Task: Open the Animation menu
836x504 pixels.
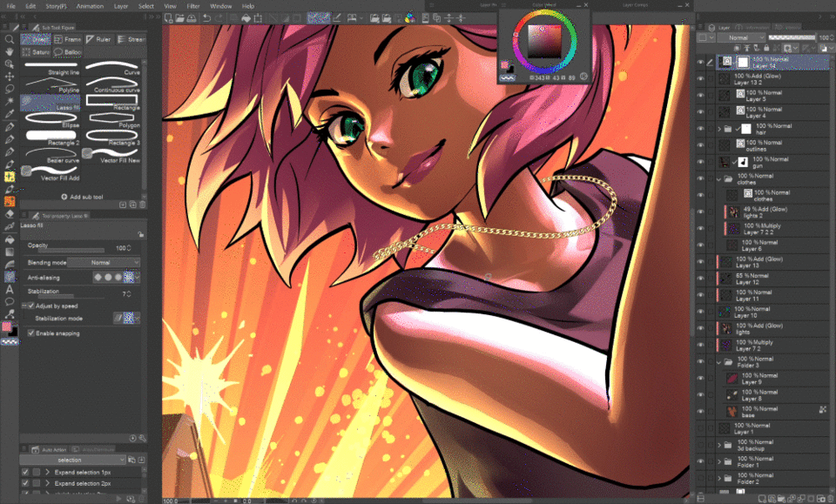Action: tap(90, 6)
